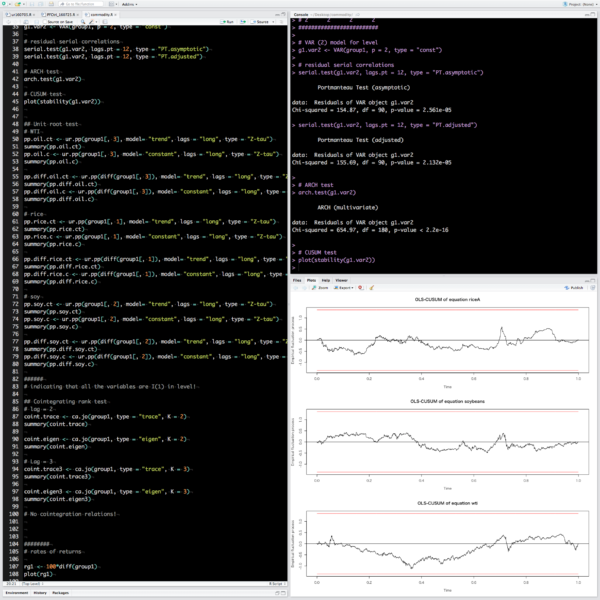The height and width of the screenshot is (600, 600).
Task: Select the commodity.R tab
Action: pyautogui.click(x=99, y=15)
